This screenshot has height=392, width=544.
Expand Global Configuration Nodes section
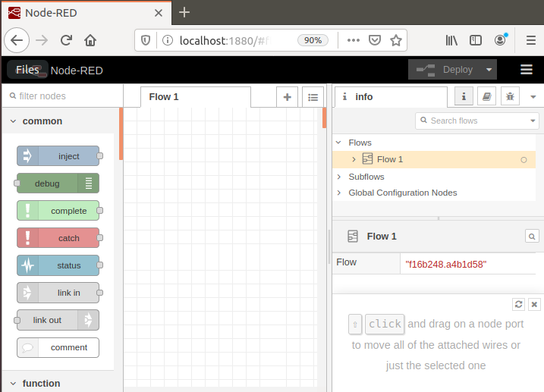tap(339, 193)
